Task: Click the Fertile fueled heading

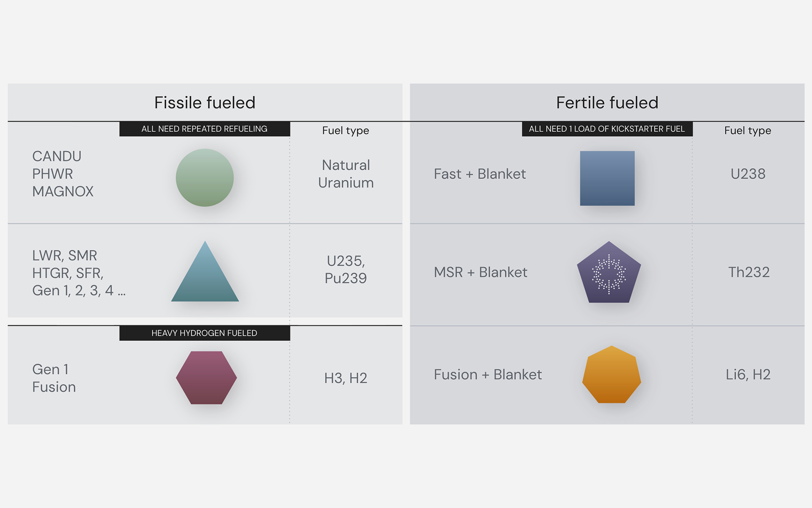Action: [x=607, y=102]
